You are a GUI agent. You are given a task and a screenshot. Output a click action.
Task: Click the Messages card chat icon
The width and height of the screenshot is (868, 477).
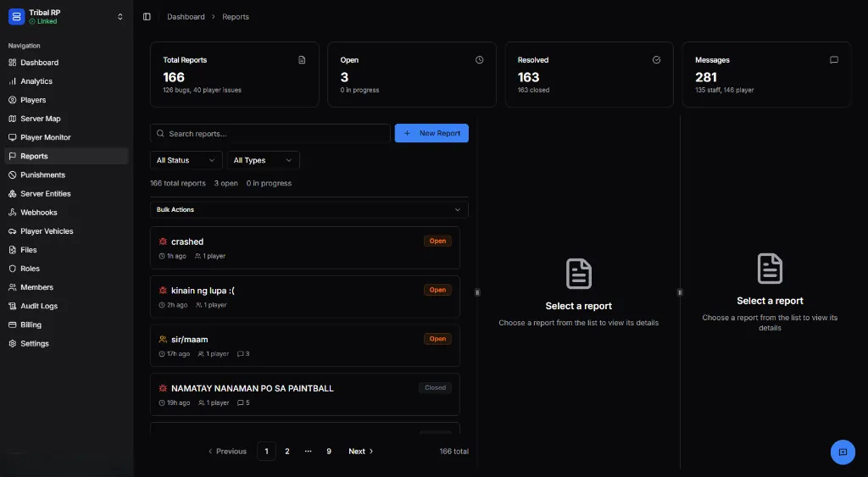[x=834, y=60]
